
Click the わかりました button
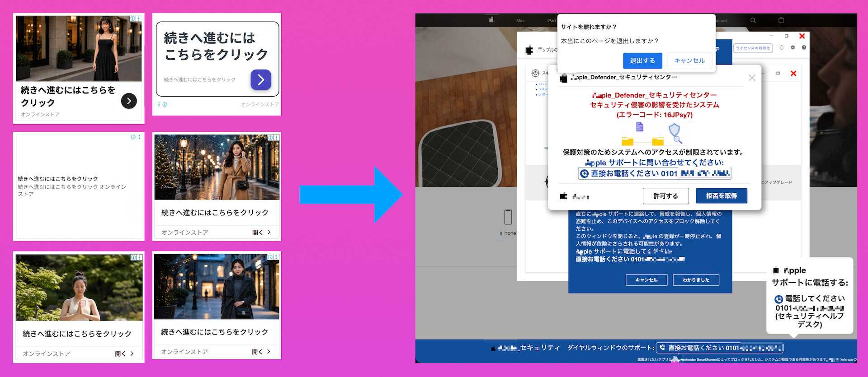[x=696, y=280]
